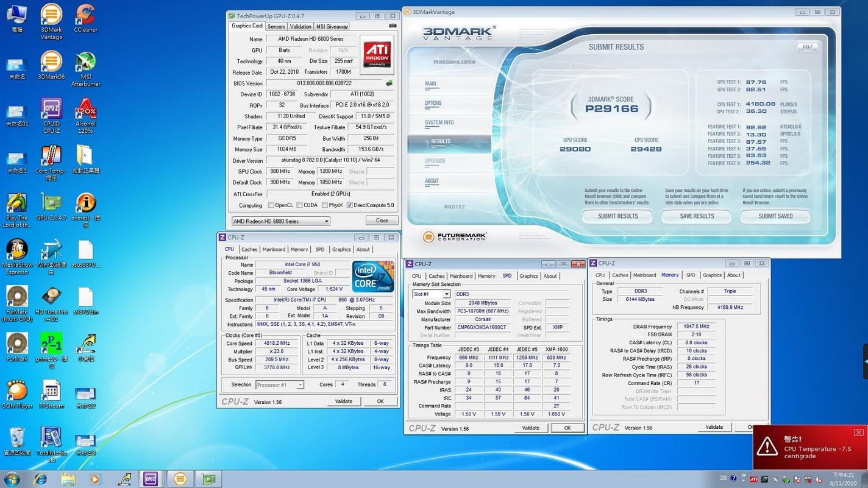868x488 pixels.
Task: Click Validate in the left CPU-Z window
Action: (x=344, y=401)
